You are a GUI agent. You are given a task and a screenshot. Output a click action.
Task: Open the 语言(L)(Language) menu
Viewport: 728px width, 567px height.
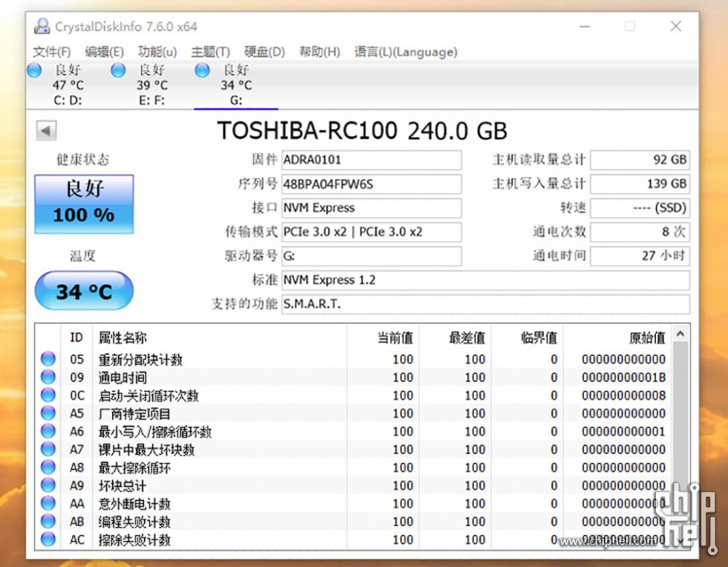click(406, 51)
